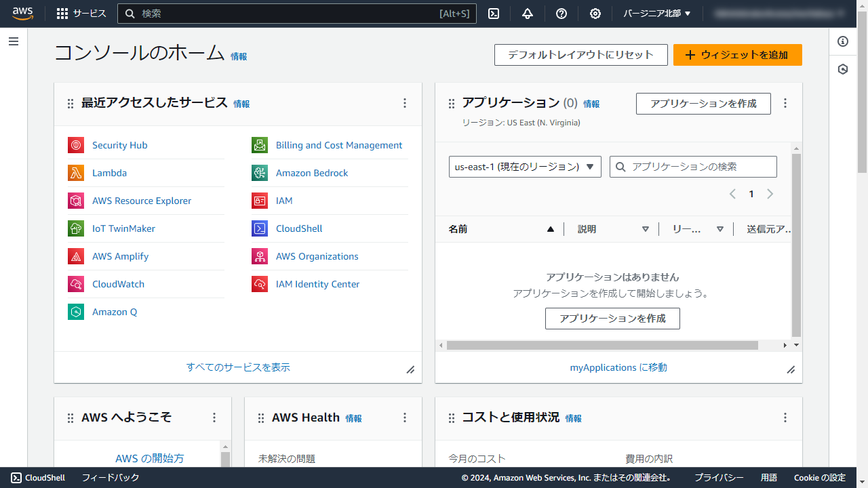Open the Amazon Bedrock link

312,173
